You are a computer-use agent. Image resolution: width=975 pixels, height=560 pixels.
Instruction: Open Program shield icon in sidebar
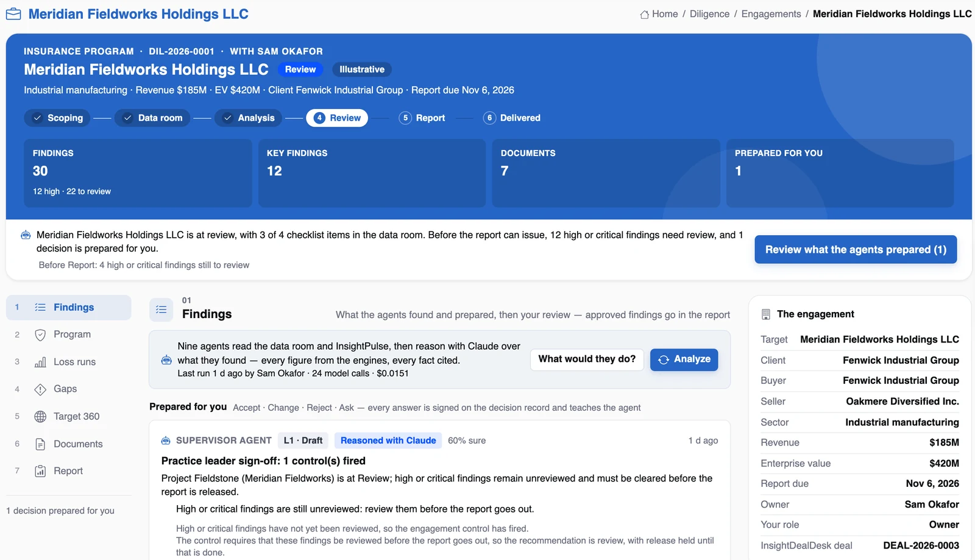40,335
